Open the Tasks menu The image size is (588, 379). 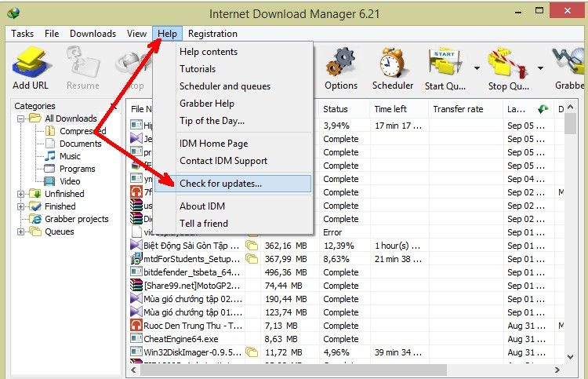(23, 34)
